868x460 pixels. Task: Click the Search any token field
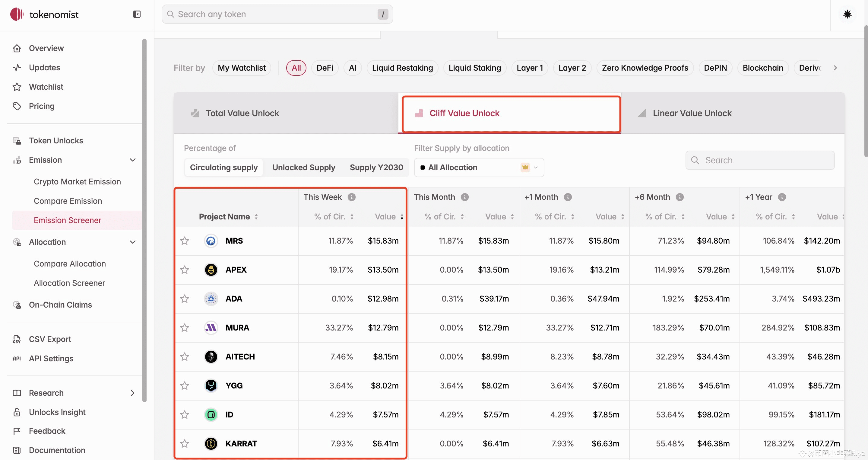pyautogui.click(x=276, y=14)
